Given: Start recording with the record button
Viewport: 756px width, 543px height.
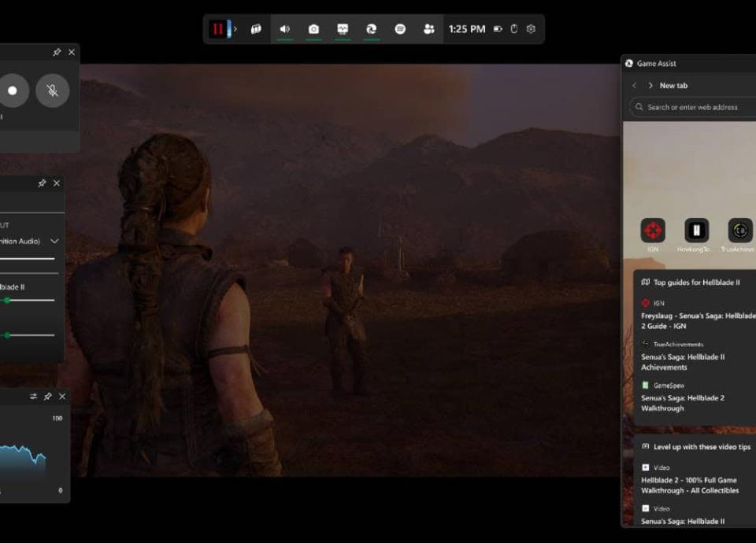Looking at the screenshot, I should (x=13, y=90).
